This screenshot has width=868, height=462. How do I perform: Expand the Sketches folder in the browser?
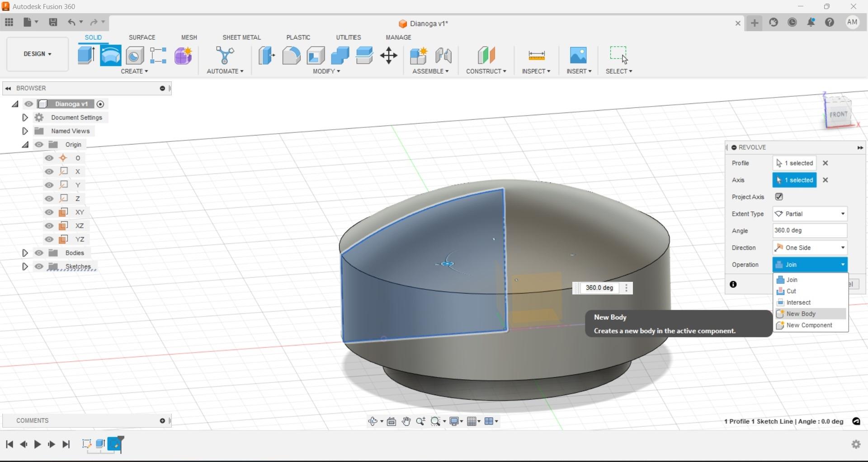[25, 266]
